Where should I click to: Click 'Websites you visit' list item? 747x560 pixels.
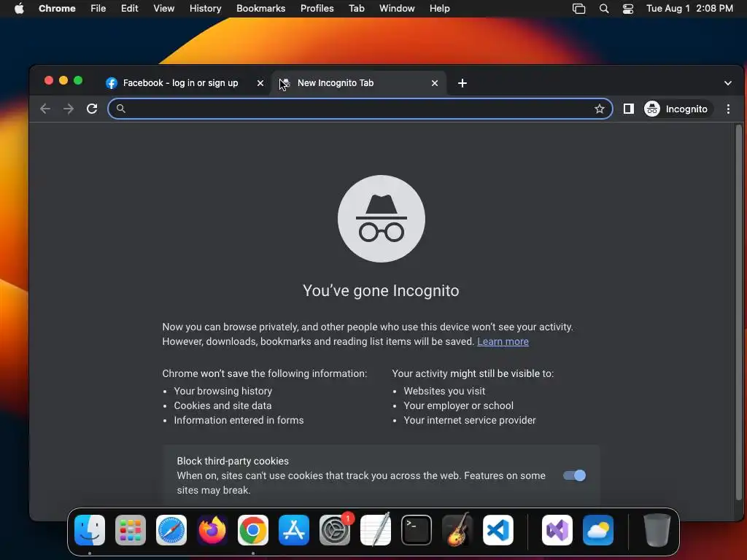[x=444, y=391]
